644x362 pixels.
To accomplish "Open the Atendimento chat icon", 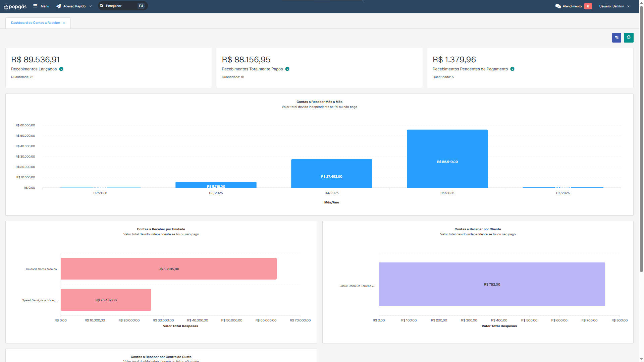I will click(x=558, y=6).
